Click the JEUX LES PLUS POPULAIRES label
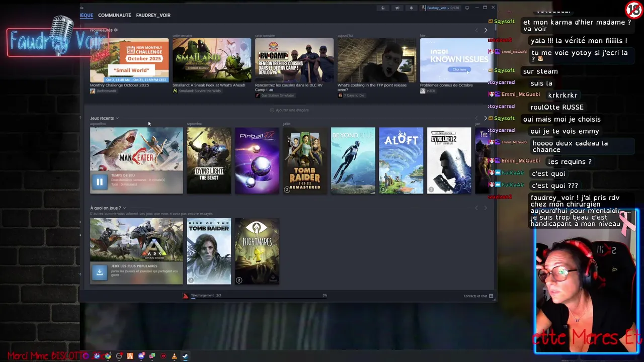This screenshot has height=362, width=644. coord(134,266)
